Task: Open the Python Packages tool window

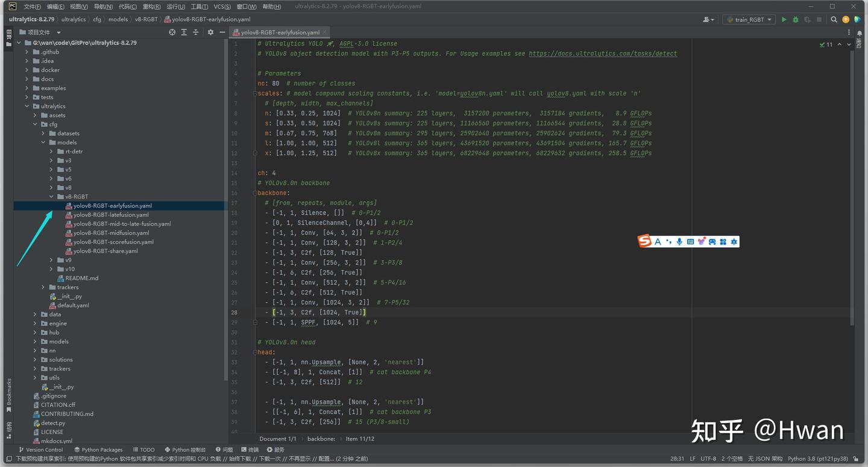Action: (x=98, y=450)
